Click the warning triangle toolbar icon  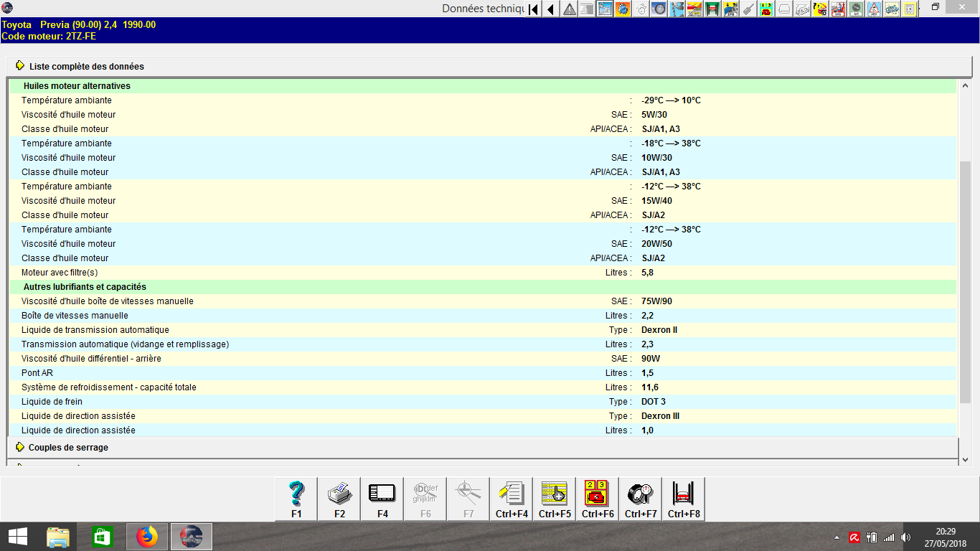(570, 9)
